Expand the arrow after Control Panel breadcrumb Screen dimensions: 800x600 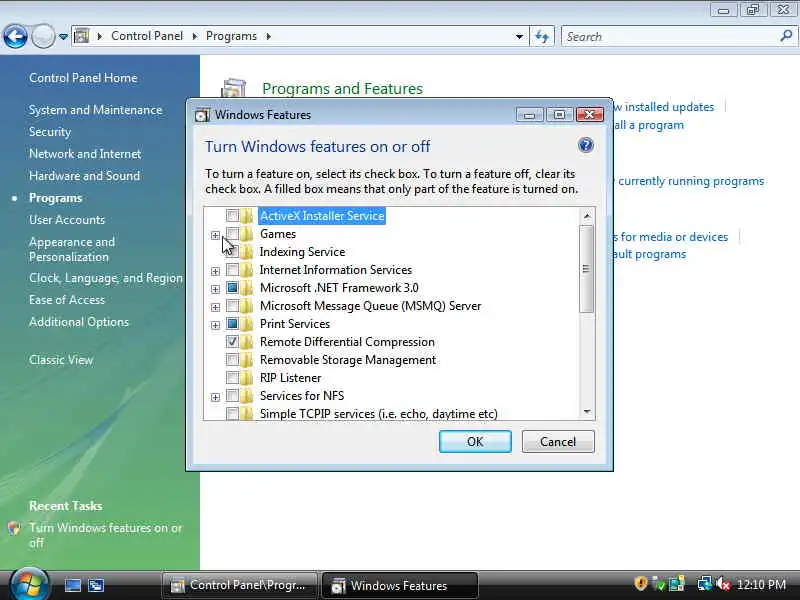coord(195,36)
